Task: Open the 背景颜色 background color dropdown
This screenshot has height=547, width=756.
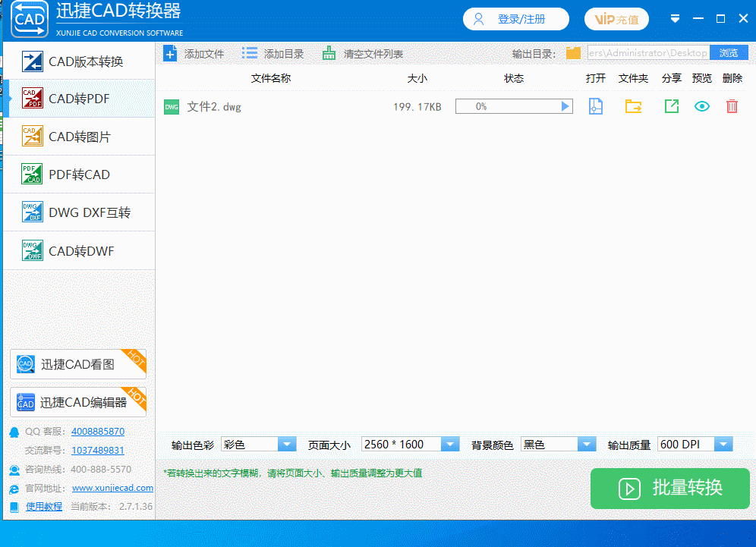Action: pos(585,444)
